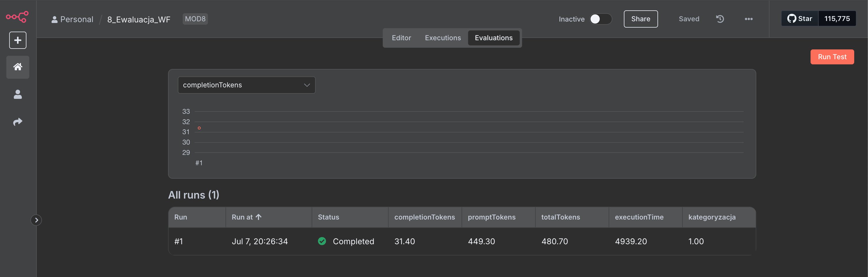
Task: Click the plus create-new button
Action: click(x=18, y=40)
